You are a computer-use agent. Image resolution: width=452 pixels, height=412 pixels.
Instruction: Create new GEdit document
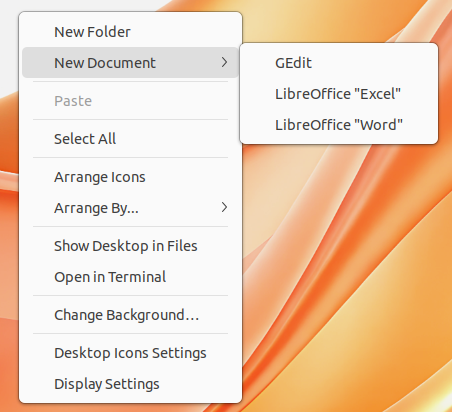tap(339, 63)
